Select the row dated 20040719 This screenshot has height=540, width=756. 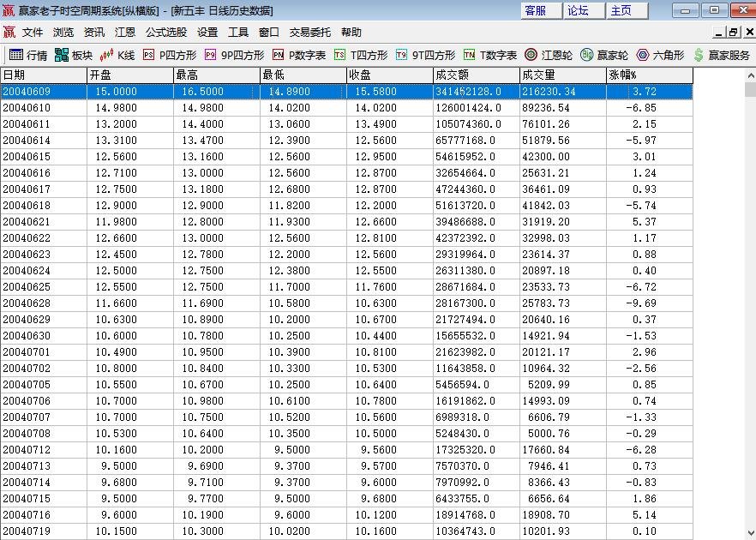pos(346,531)
